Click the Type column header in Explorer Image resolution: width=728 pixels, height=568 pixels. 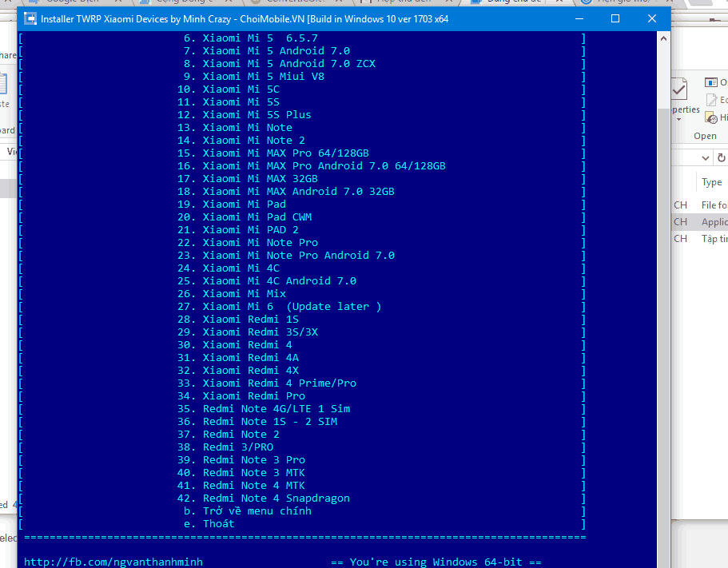click(712, 182)
